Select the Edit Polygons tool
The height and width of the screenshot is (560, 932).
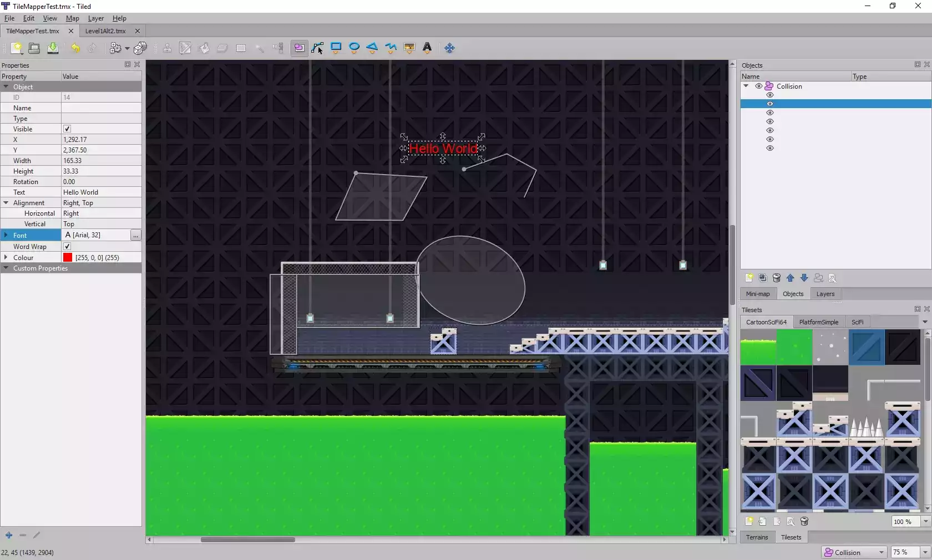point(317,48)
